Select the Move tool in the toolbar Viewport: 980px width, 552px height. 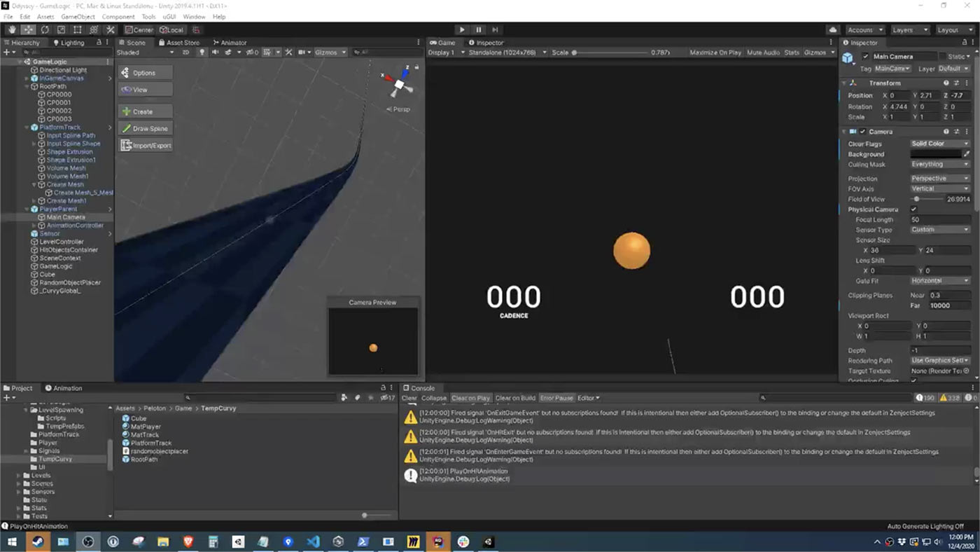pyautogui.click(x=29, y=30)
